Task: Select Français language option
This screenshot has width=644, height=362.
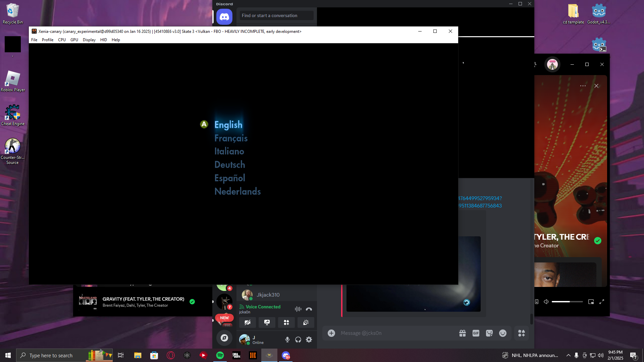Action: (x=231, y=138)
